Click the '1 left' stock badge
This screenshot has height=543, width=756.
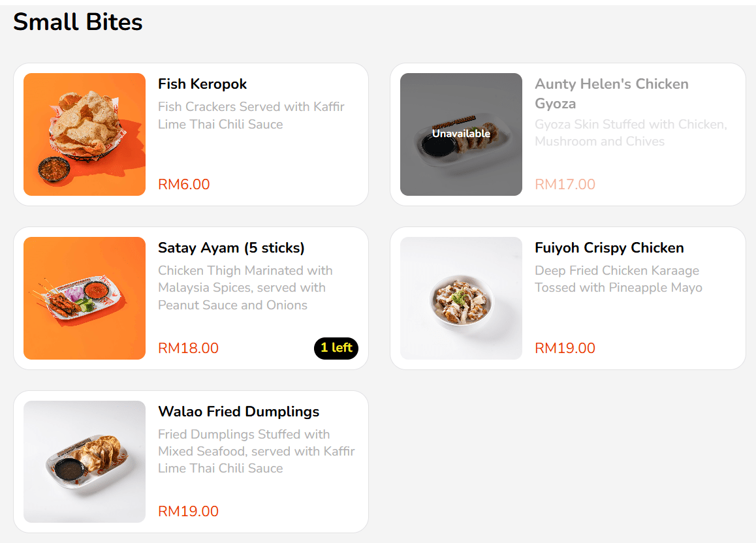336,348
